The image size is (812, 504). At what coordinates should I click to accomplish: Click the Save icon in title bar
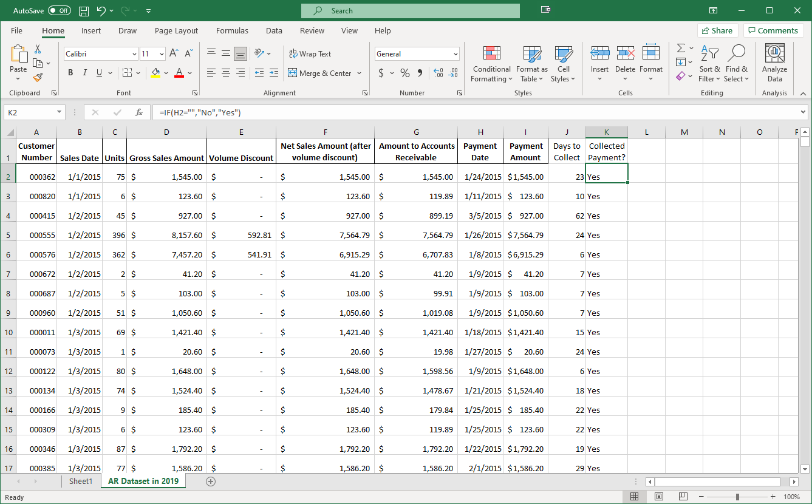[x=84, y=11]
